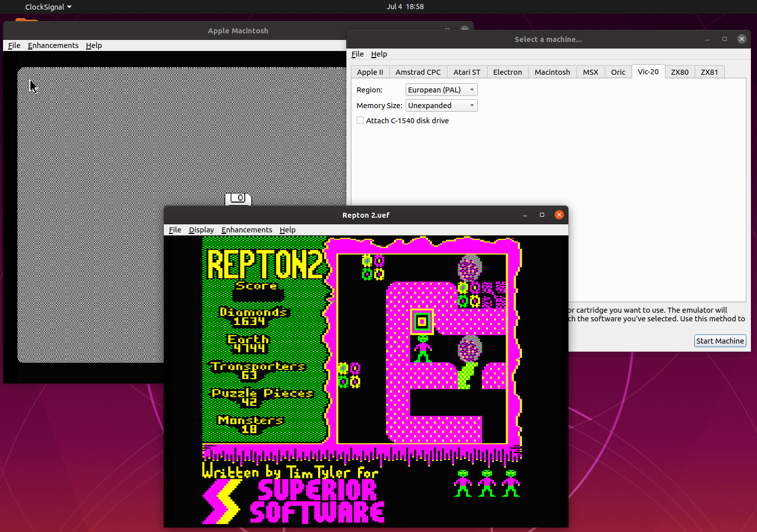This screenshot has width=757, height=532.
Task: Close the Select a machine window
Action: tap(741, 39)
